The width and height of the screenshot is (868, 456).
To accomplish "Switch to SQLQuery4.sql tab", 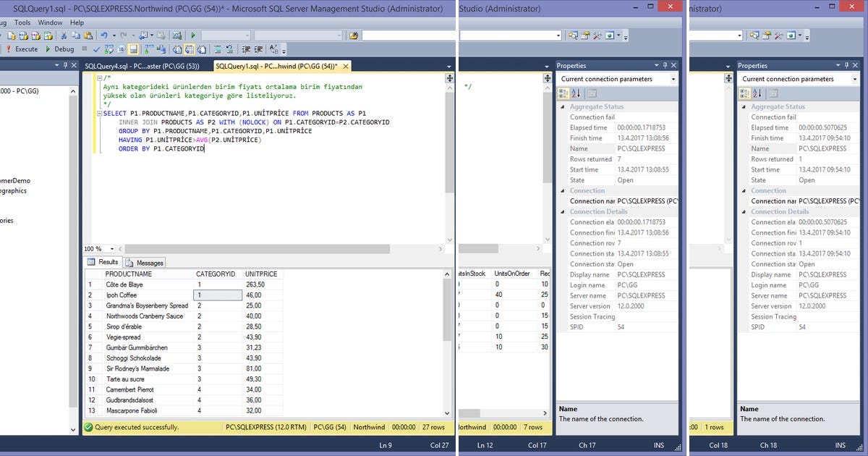I will 142,66.
